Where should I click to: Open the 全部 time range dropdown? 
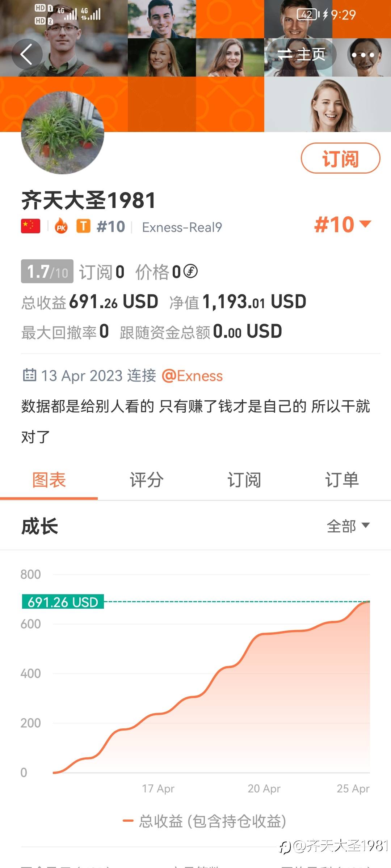(x=348, y=526)
